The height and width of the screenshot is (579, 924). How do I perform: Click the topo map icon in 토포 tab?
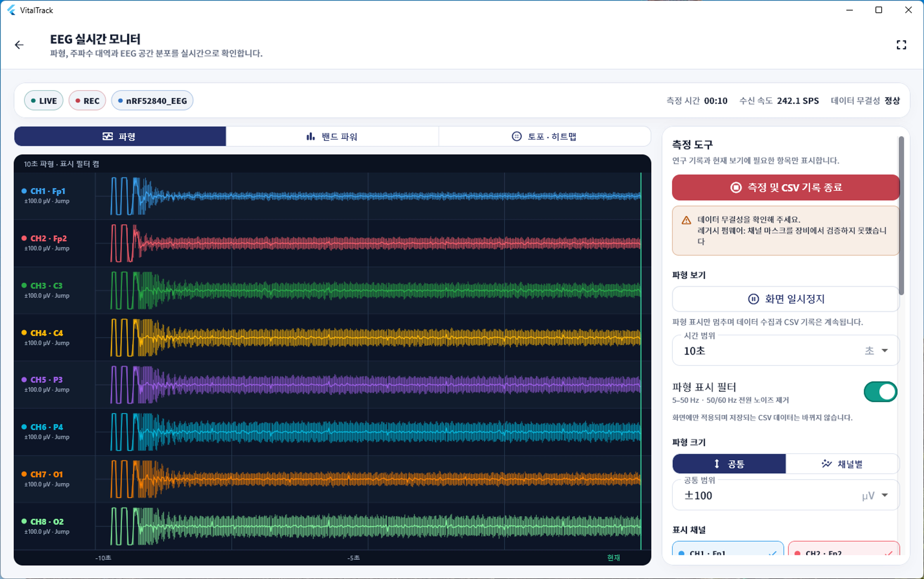coord(516,136)
